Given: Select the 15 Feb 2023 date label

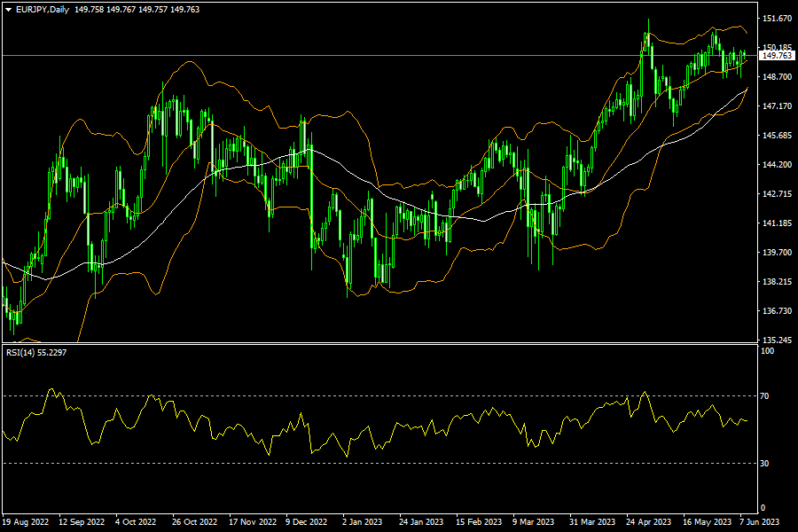Looking at the screenshot, I should 479,522.
